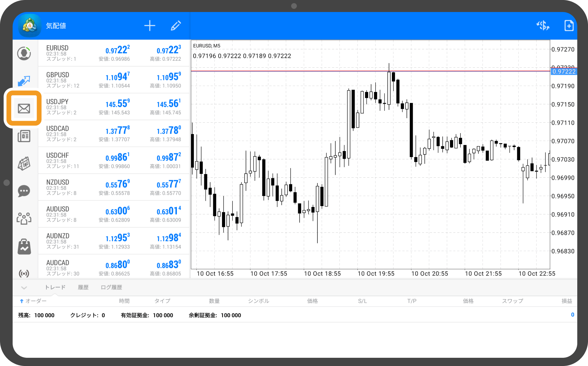Open the signals broadcast icon

[x=24, y=273]
